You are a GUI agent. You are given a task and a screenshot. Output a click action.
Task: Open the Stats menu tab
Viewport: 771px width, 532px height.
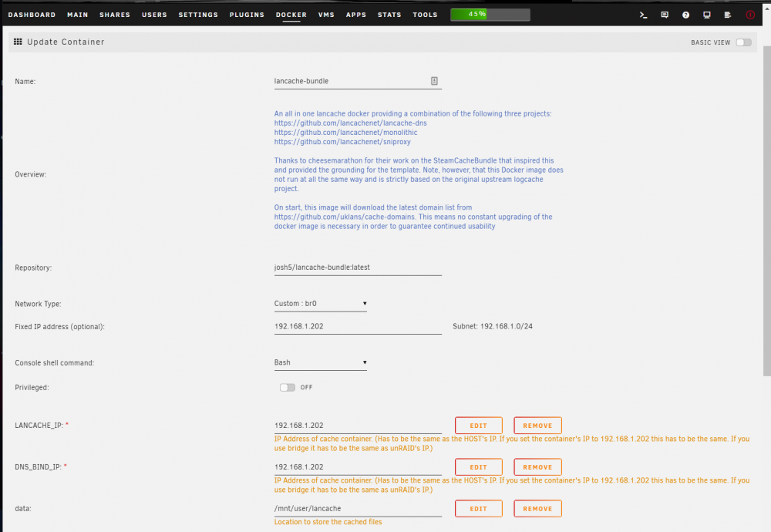[x=389, y=15]
